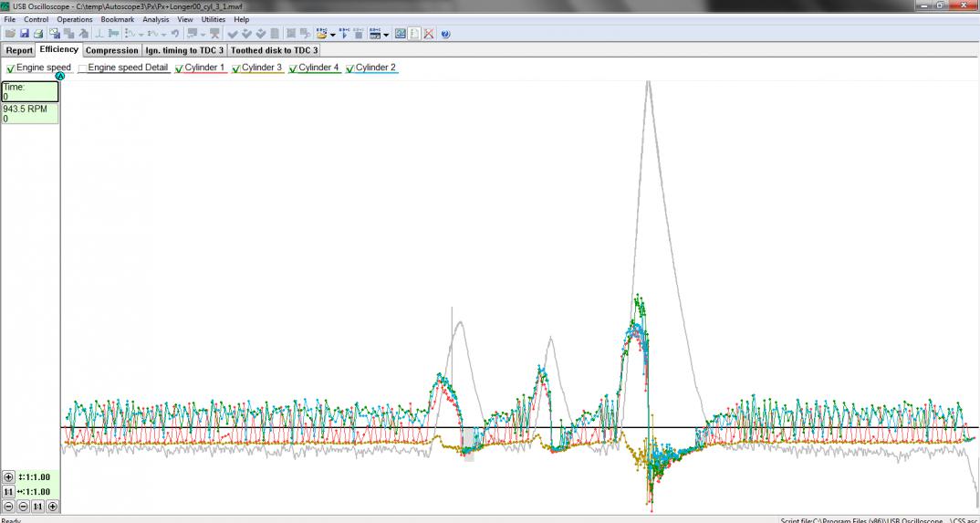The image size is (980, 523).
Task: Click the red X icon in toolbar
Action: [428, 34]
